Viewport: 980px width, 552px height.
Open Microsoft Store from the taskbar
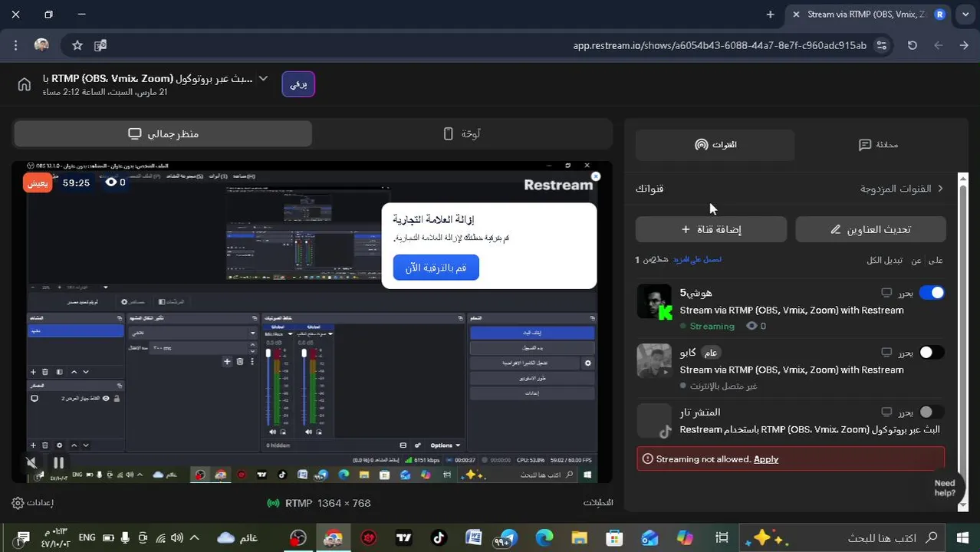614,538
